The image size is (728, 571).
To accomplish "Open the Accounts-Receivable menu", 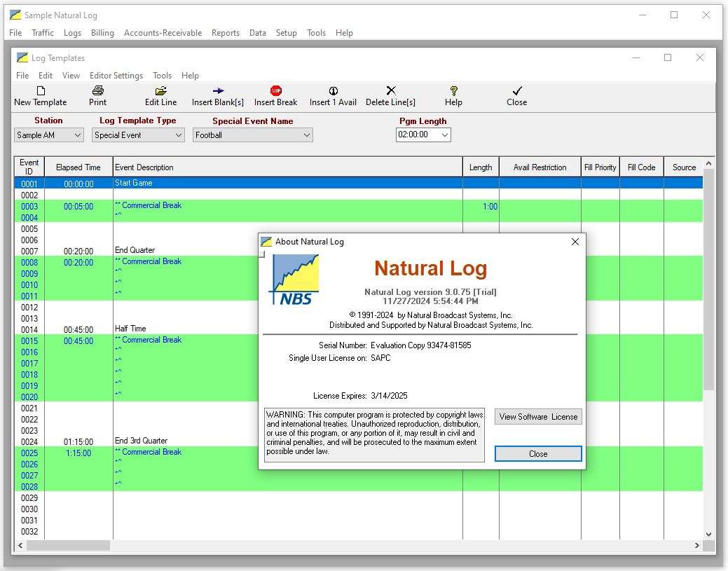I will [x=163, y=33].
